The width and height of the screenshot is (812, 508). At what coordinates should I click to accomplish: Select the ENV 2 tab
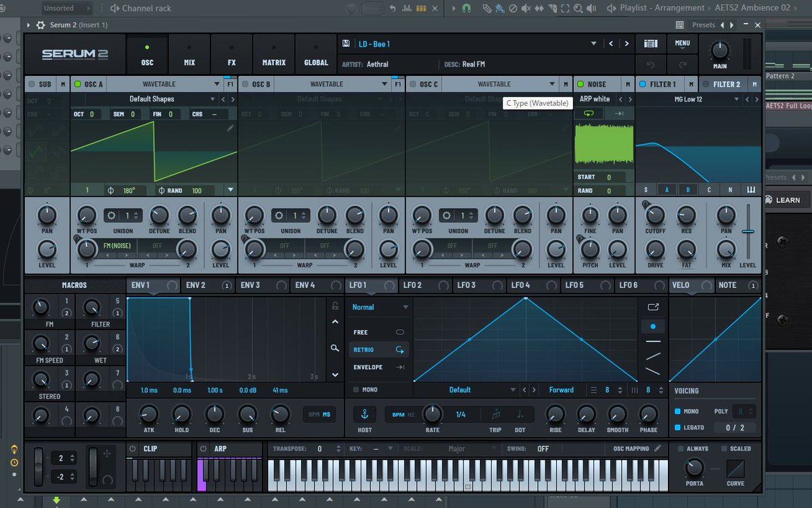tap(207, 285)
